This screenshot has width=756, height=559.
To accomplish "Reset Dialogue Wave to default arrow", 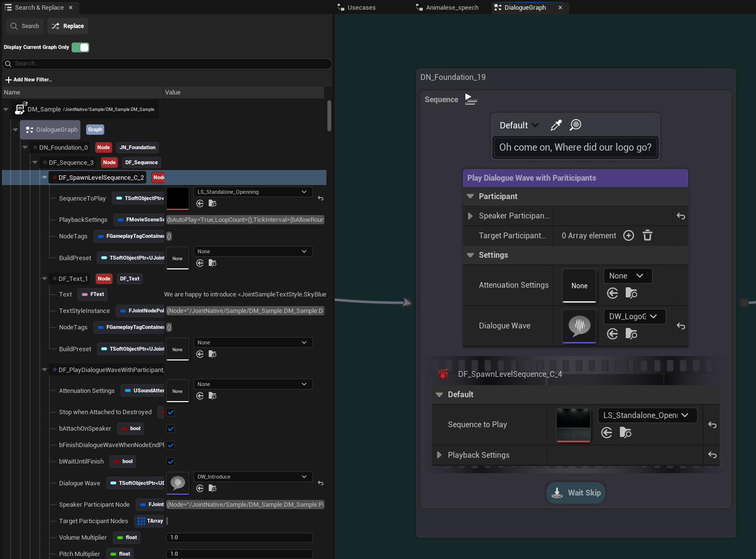I will pyautogui.click(x=680, y=326).
